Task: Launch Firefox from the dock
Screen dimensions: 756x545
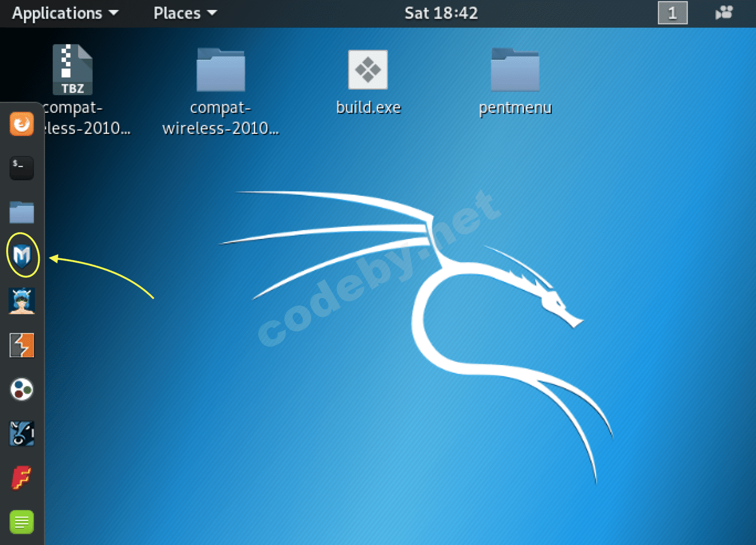Action: (x=22, y=124)
